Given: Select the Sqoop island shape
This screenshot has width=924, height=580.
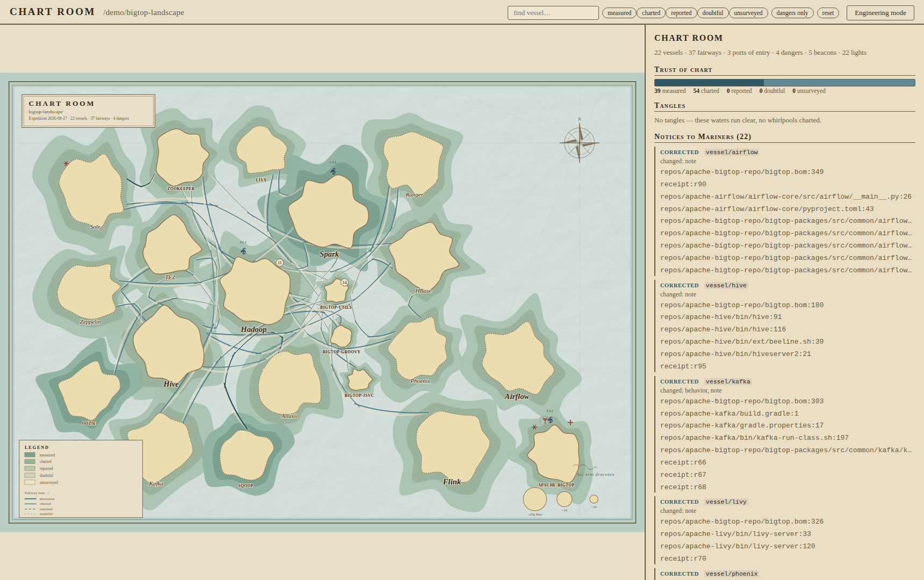Looking at the screenshot, I should (247, 455).
